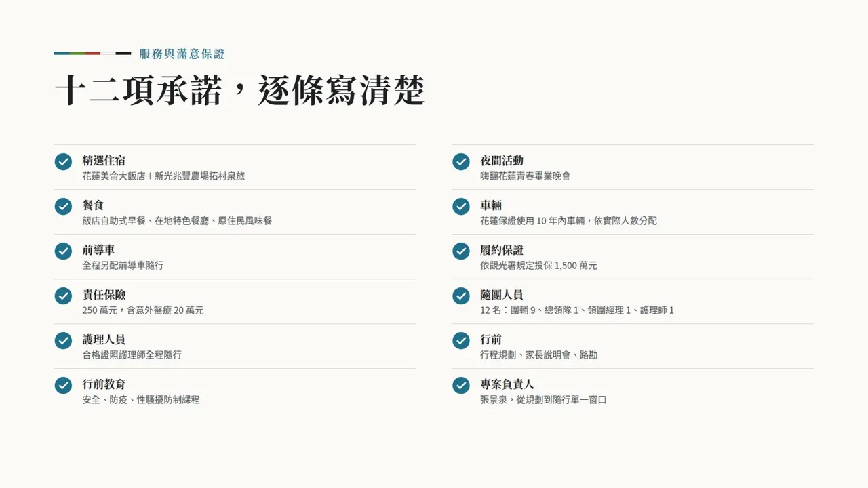868x488 pixels.
Task: Click the check icon beside 專案負責人
Action: click(x=461, y=385)
